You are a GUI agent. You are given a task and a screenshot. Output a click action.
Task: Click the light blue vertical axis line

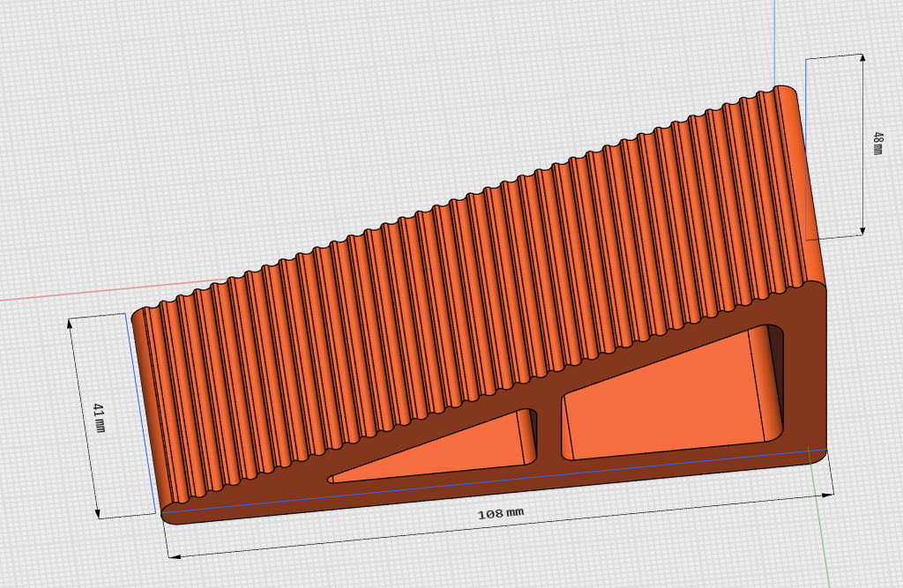(774, 41)
